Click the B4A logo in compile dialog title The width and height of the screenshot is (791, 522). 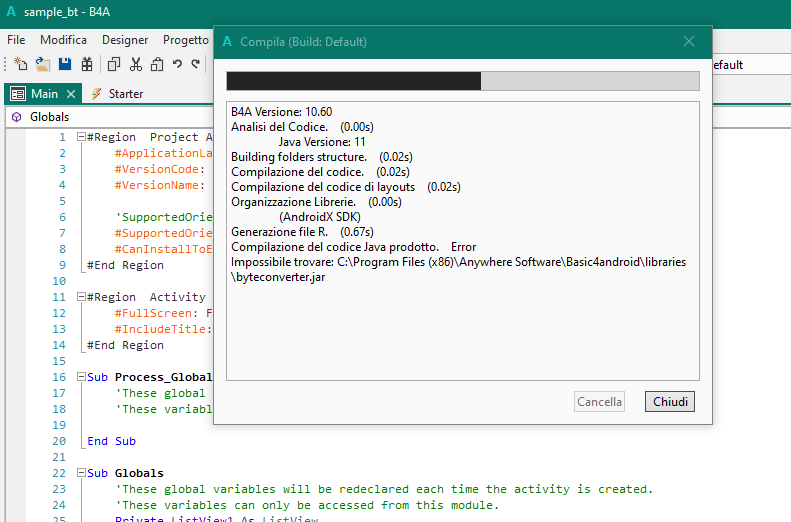point(227,41)
